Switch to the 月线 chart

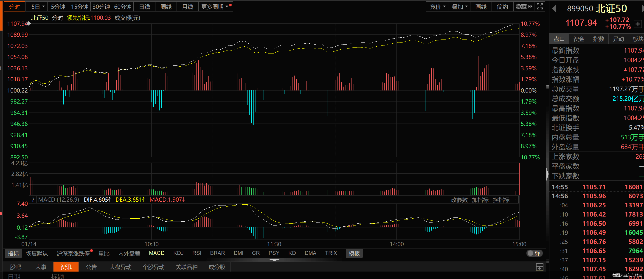pyautogui.click(x=188, y=7)
